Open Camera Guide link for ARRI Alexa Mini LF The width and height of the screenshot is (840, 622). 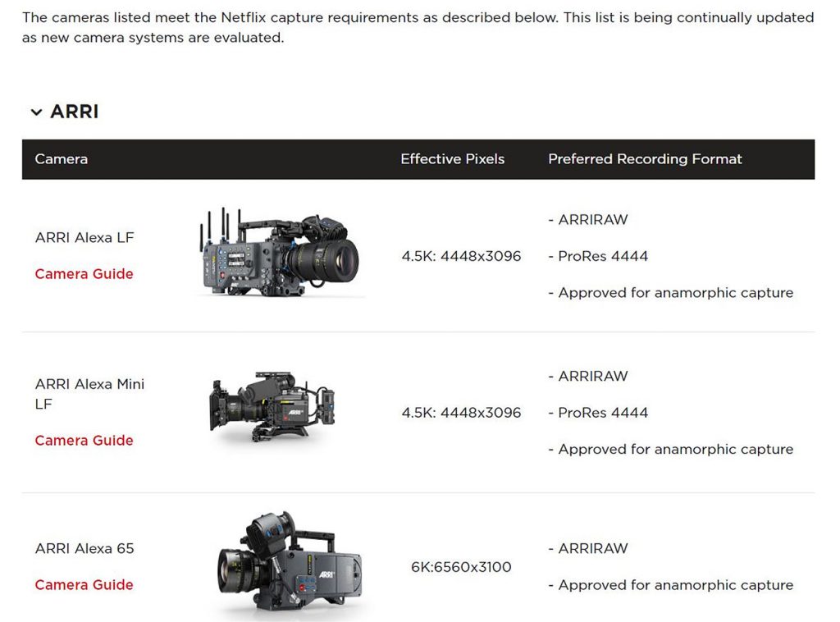tap(84, 441)
